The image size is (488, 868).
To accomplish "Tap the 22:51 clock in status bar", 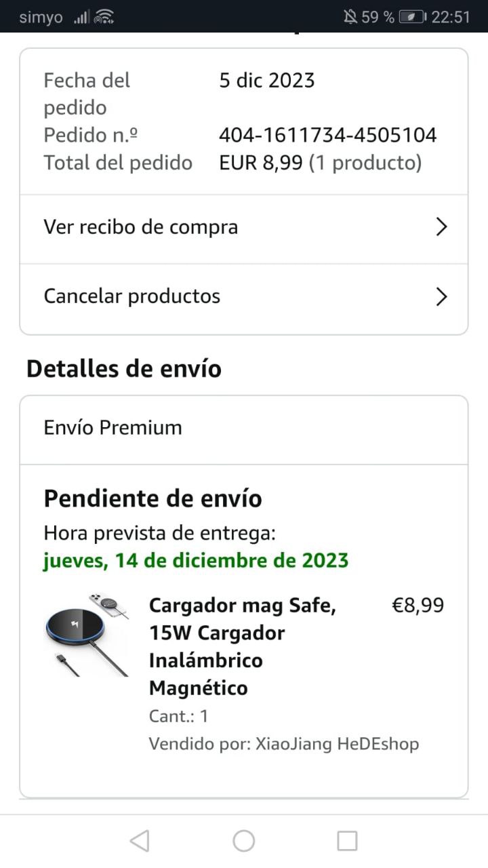I will (x=451, y=17).
